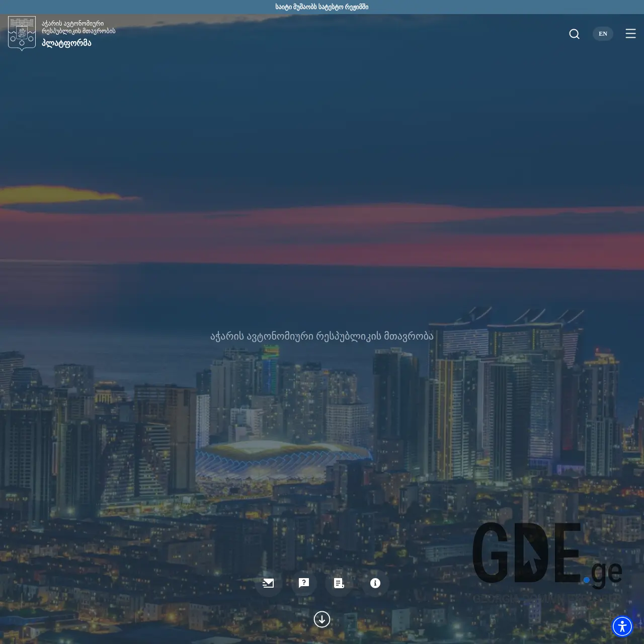
Task: Click the test-mode notice banner
Action: tap(322, 7)
